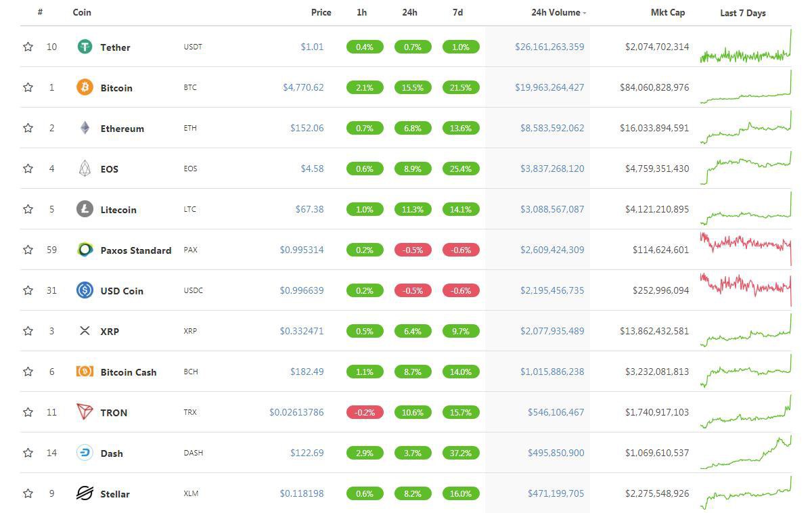812x513 pixels.
Task: Open the Tether coin name link
Action: [x=115, y=47]
